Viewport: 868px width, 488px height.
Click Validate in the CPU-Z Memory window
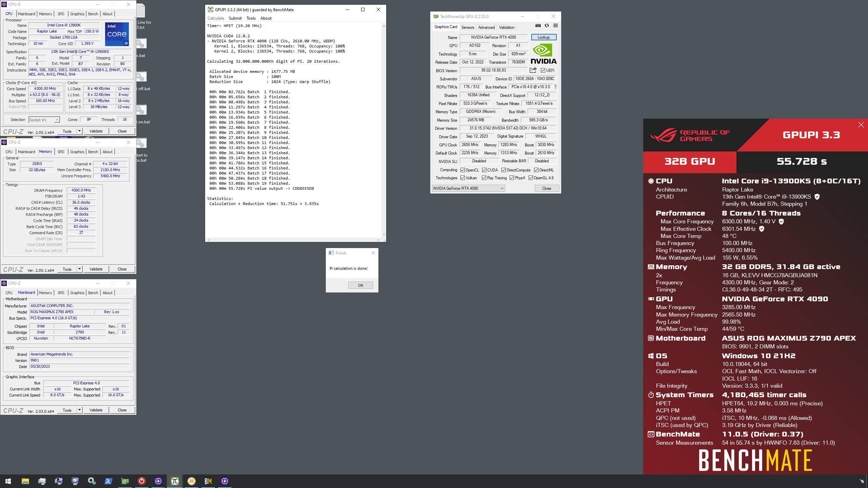tap(96, 269)
